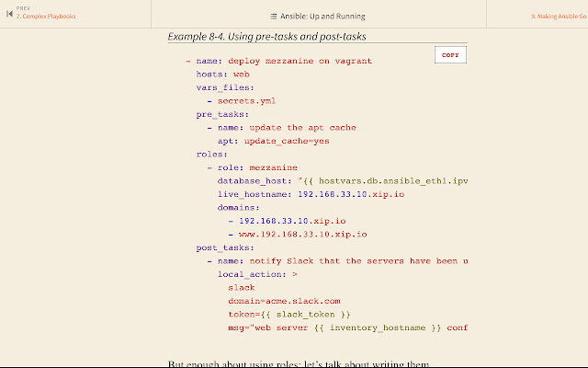This screenshot has height=368, width=588.
Task: Click the line "hosts: web"
Action: coord(222,75)
